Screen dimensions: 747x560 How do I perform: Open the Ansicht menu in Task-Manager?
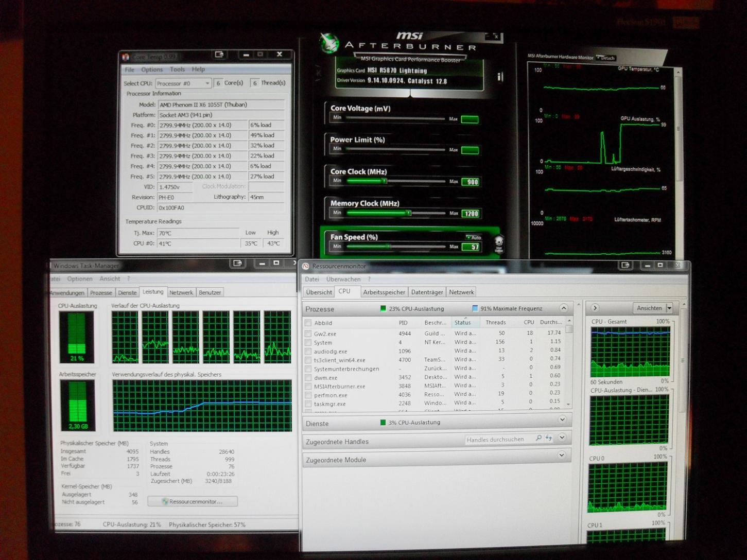click(110, 278)
